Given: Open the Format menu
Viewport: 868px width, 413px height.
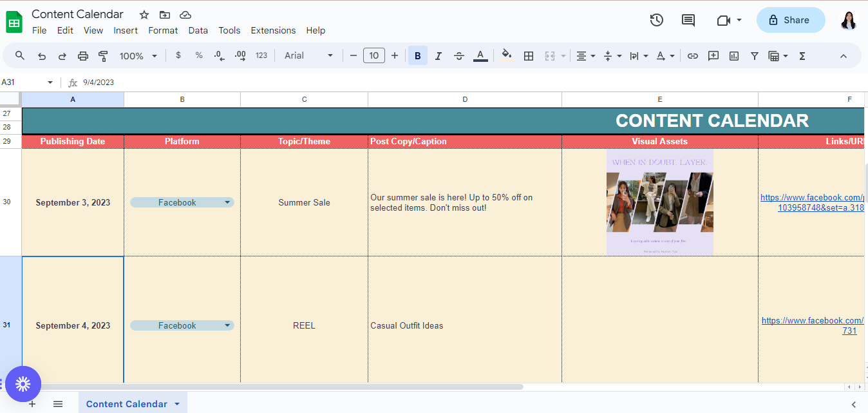Looking at the screenshot, I should pyautogui.click(x=163, y=30).
